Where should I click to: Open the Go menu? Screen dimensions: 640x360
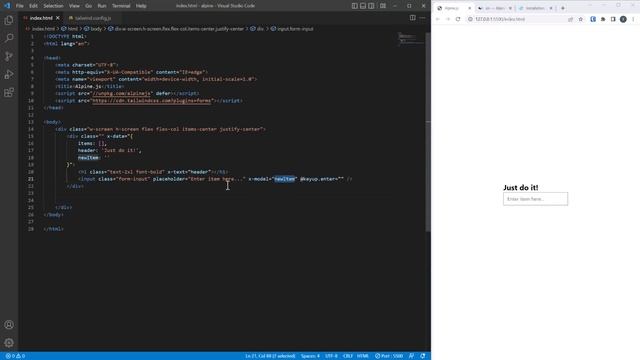(x=89, y=6)
